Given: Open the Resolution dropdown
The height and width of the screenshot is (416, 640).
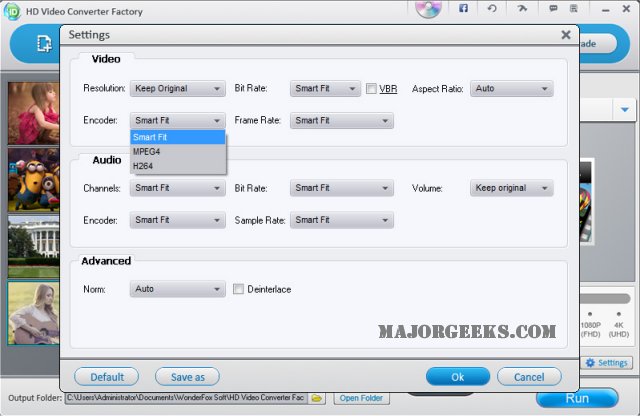Looking at the screenshot, I should (178, 89).
